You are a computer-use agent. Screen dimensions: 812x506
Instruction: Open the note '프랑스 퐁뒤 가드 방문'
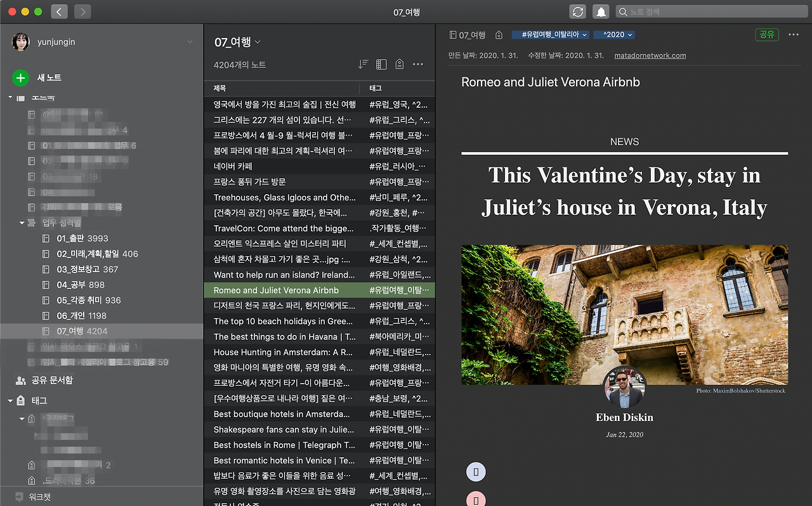(x=320, y=182)
